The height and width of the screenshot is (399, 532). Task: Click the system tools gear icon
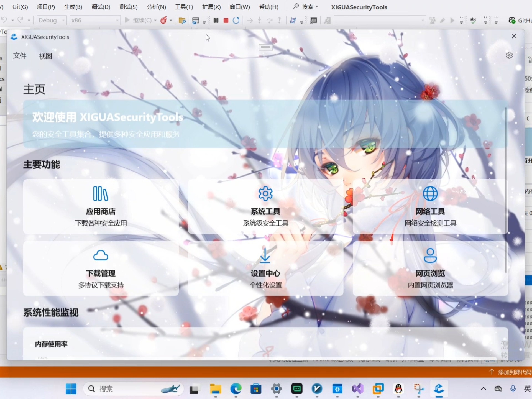tap(265, 194)
